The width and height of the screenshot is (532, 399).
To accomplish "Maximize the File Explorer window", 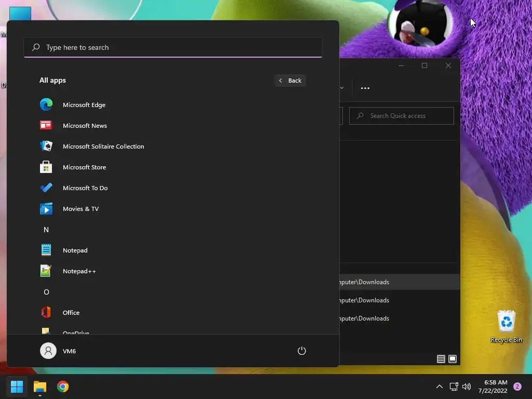I will [424, 65].
